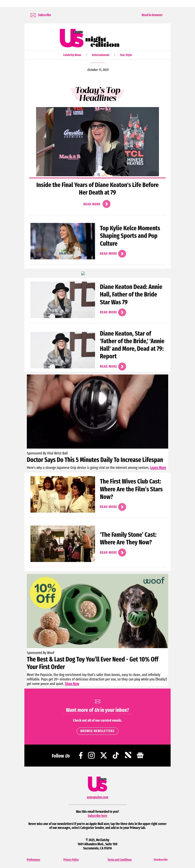
Task: Open the Celebrity News section
Action: tap(72, 55)
